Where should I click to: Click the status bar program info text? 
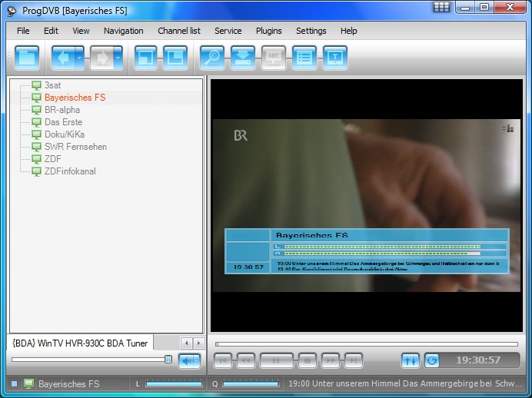405,383
